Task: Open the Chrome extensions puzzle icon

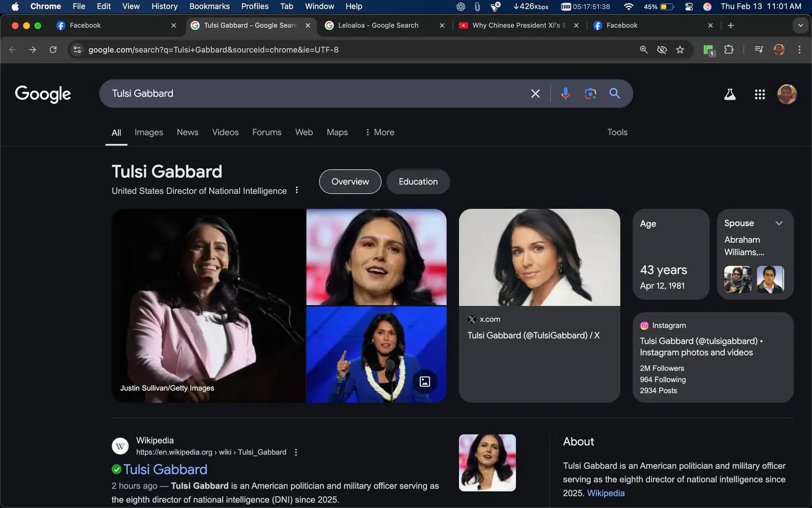Action: (x=728, y=49)
